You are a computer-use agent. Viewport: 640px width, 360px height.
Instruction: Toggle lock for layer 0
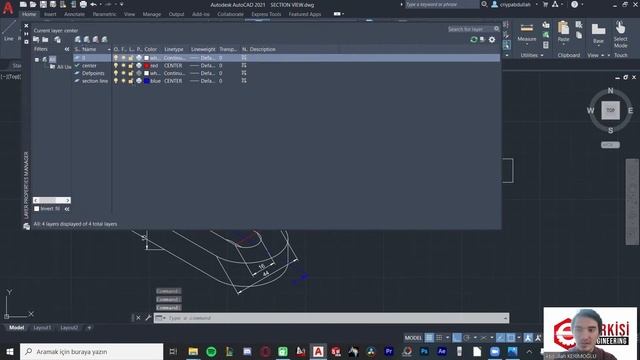point(131,58)
